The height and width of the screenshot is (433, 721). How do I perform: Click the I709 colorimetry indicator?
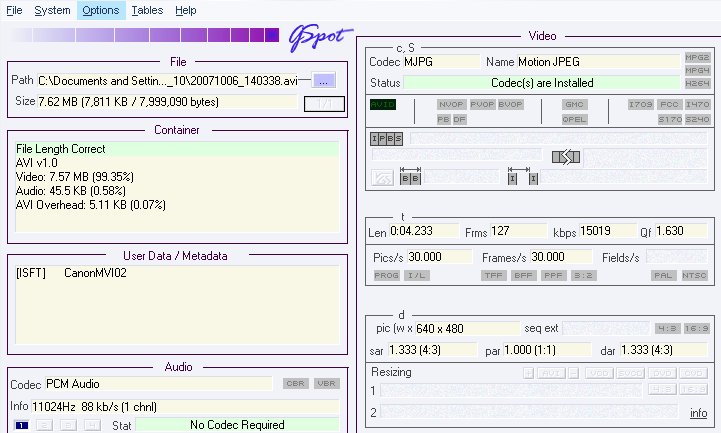pos(641,104)
